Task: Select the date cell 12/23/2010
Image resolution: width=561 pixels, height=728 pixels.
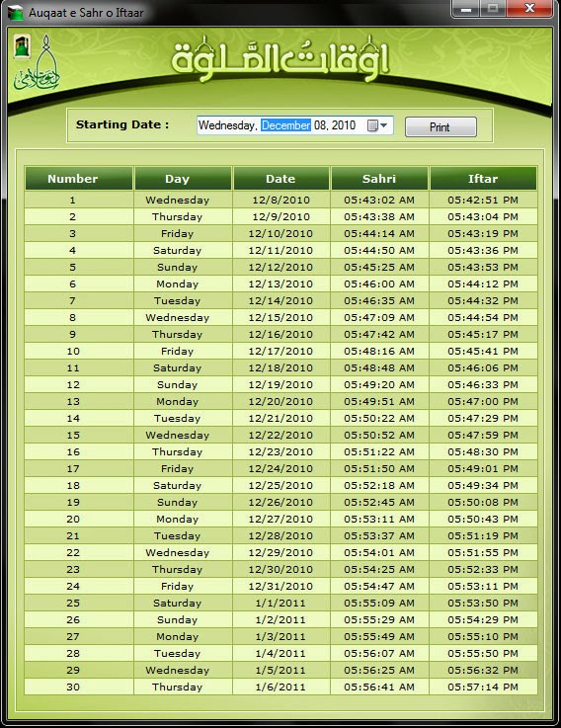Action: (x=280, y=451)
